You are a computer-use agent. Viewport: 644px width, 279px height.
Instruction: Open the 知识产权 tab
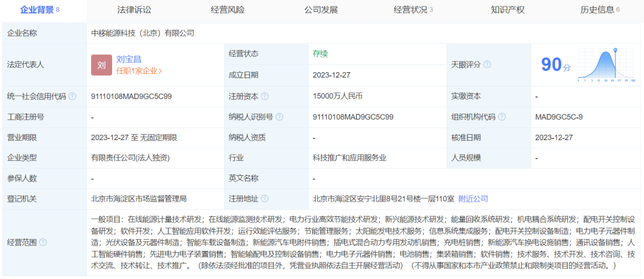pyautogui.click(x=507, y=10)
